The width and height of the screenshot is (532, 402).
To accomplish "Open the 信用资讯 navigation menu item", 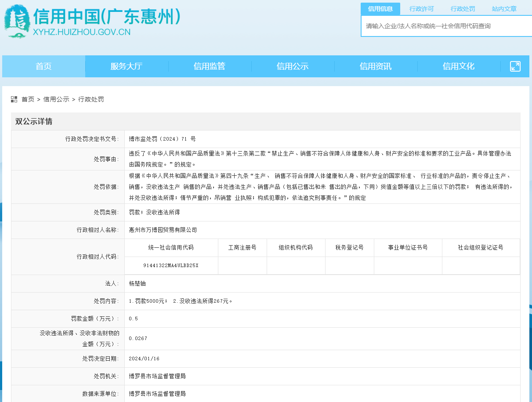I will 376,66.
